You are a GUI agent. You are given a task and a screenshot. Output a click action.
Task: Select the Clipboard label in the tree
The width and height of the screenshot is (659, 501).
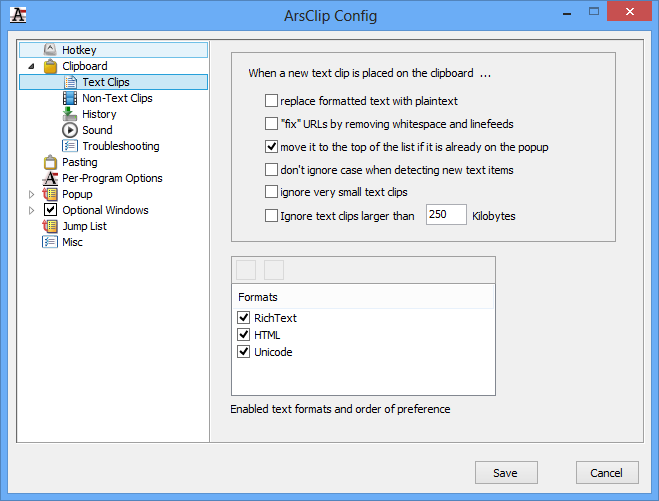coord(84,66)
